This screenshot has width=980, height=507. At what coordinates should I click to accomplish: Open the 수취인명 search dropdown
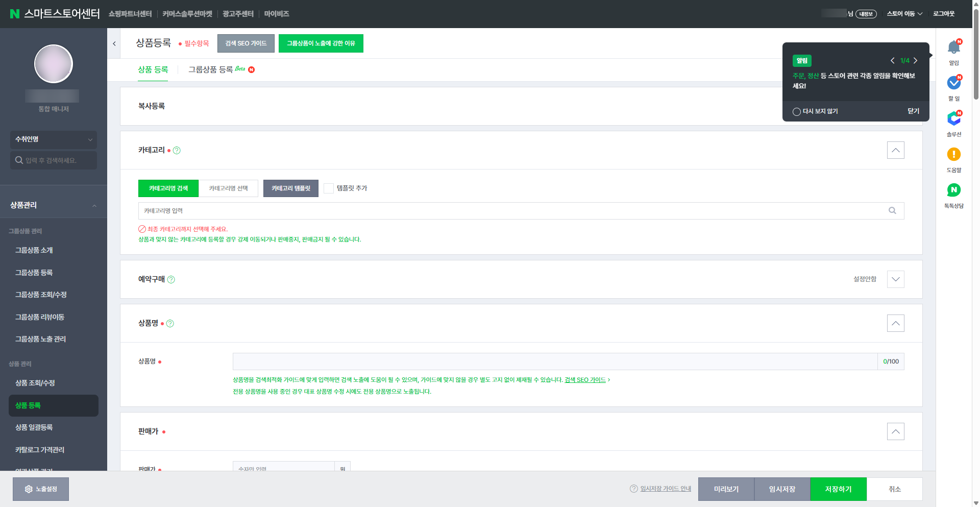[54, 139]
